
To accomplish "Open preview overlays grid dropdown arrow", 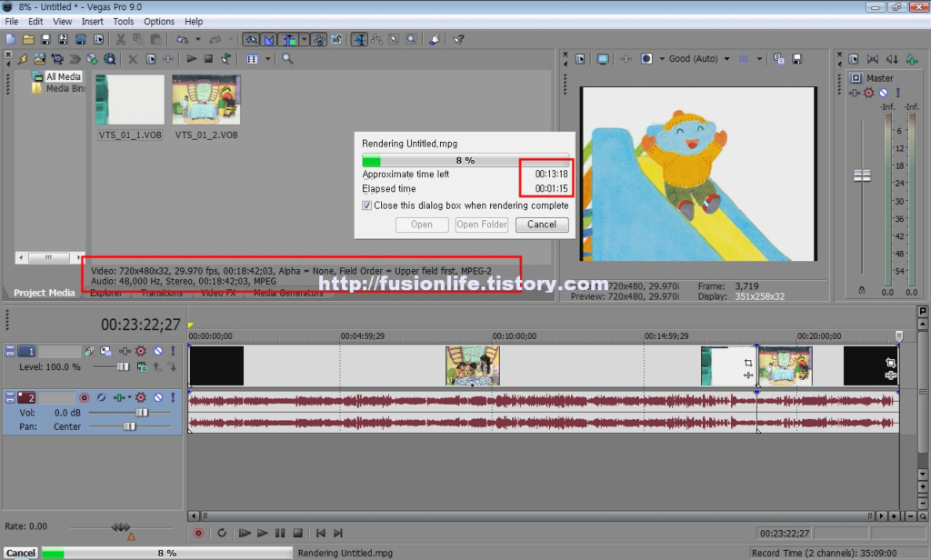I will [x=759, y=59].
